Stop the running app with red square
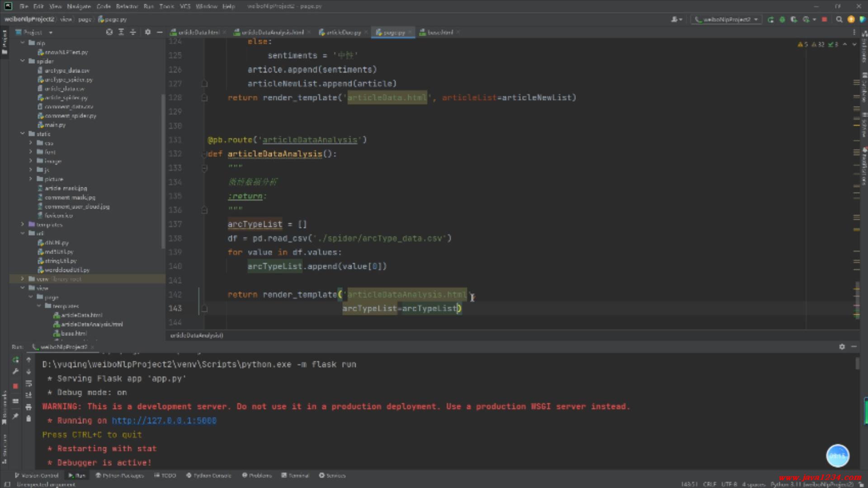Viewport: 868px width, 488px height. pyautogui.click(x=824, y=19)
